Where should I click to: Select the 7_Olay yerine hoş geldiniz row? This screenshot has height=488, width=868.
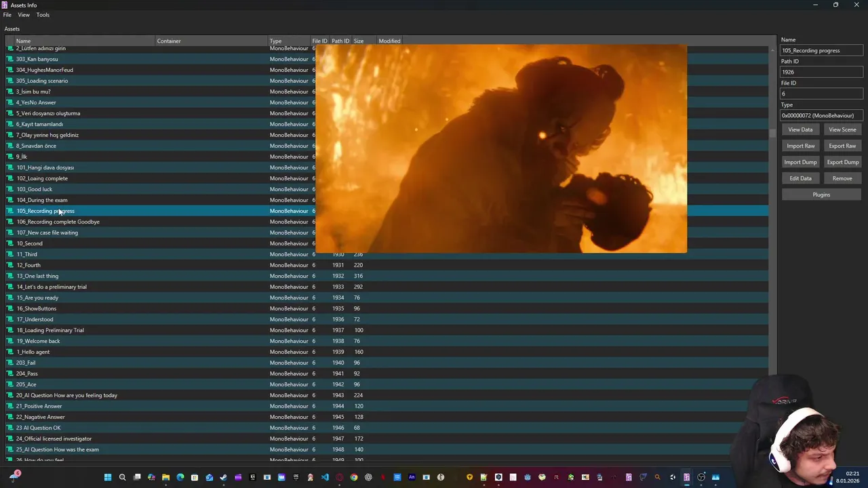tap(387, 135)
